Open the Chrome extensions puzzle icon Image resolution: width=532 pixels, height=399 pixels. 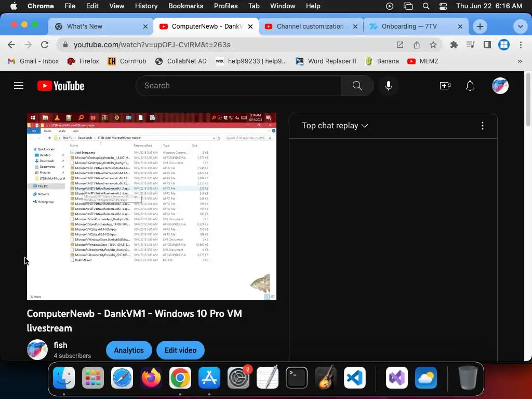point(454,45)
